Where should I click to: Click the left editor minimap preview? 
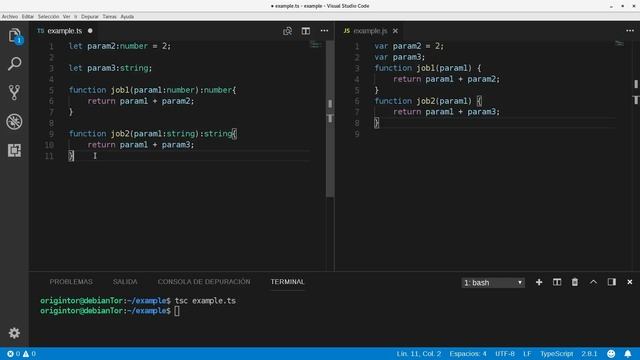tap(316, 45)
